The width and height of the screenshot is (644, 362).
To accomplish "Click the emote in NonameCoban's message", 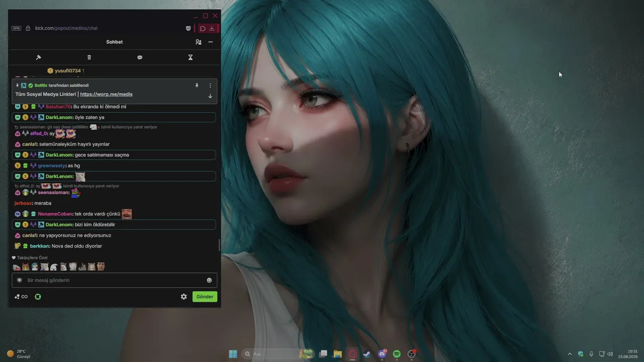I will coord(127,214).
